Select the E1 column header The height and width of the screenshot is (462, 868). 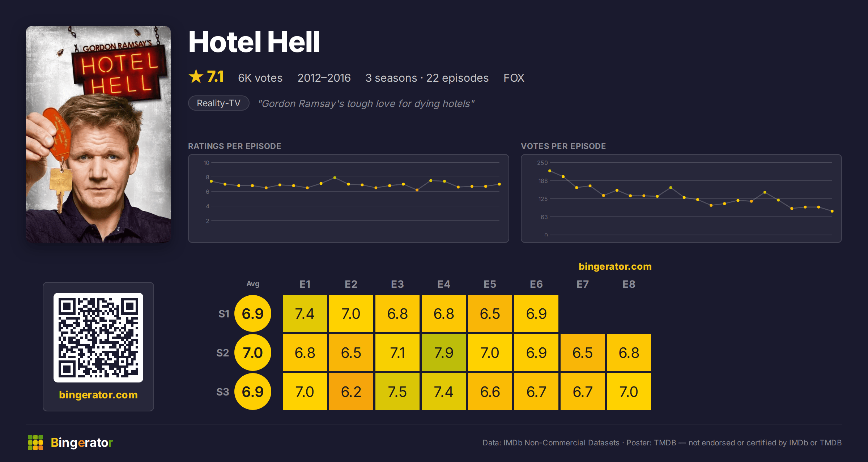(305, 284)
